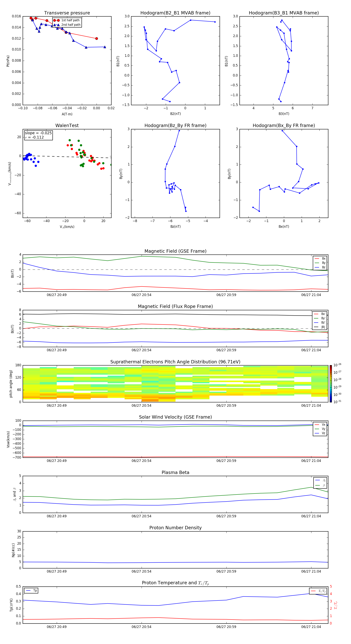Click the |B| legend entry in Flux Rope plot
Screen dimensions: 351x644
point(320,327)
